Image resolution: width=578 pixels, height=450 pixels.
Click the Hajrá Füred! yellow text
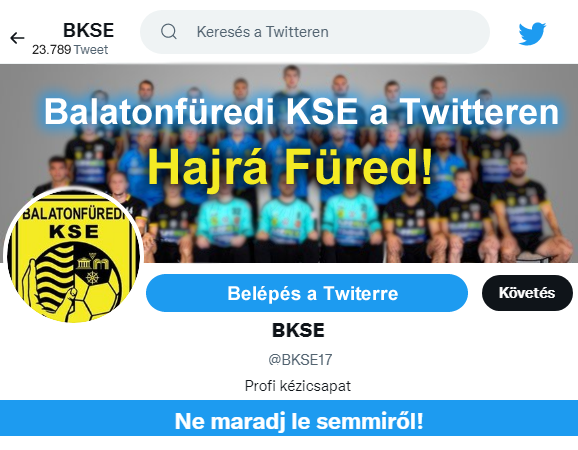[x=290, y=168]
